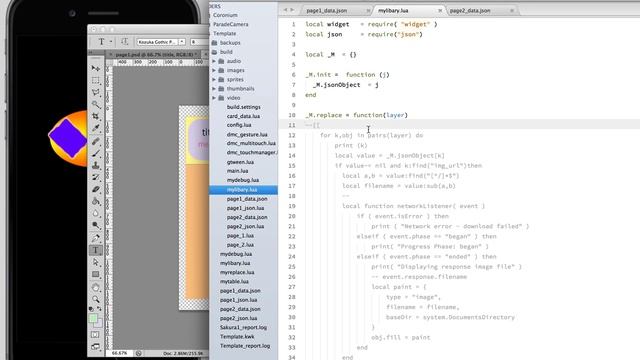
Task: Open dmc_gesture.lua file
Action: (x=247, y=134)
